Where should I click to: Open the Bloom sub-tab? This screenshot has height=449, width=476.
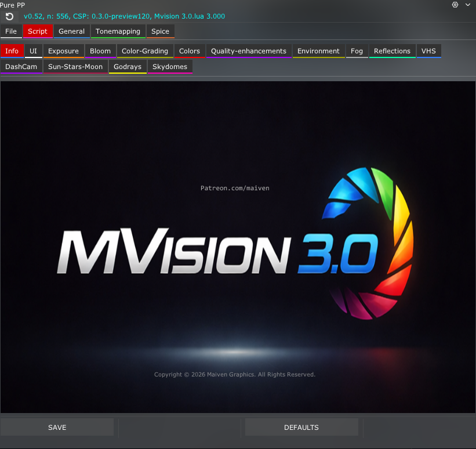[x=100, y=51]
